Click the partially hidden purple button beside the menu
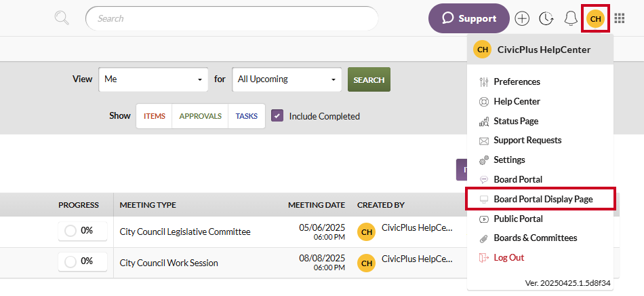Screen dimensions: 644x296 (x=462, y=170)
